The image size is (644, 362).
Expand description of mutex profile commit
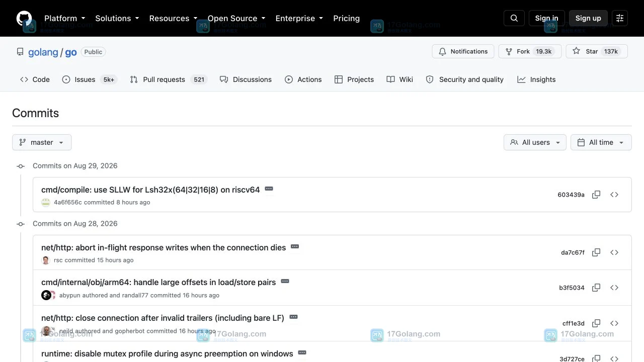coord(302,353)
